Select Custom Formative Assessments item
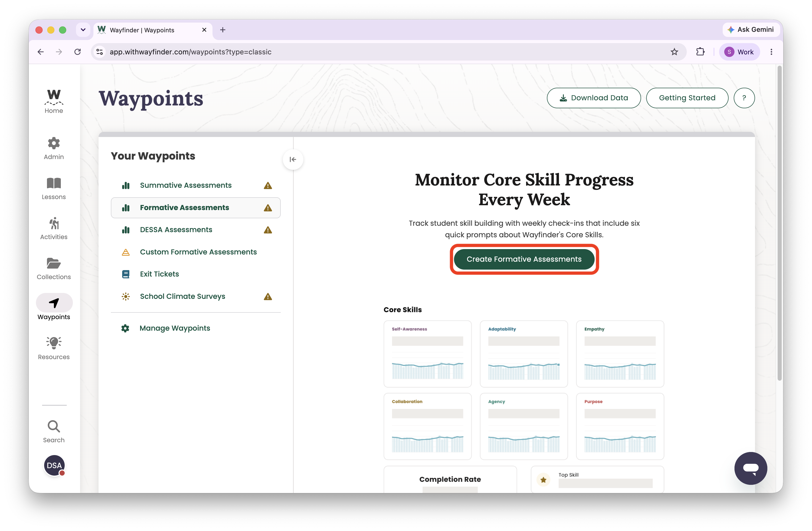812x531 pixels. (196, 252)
